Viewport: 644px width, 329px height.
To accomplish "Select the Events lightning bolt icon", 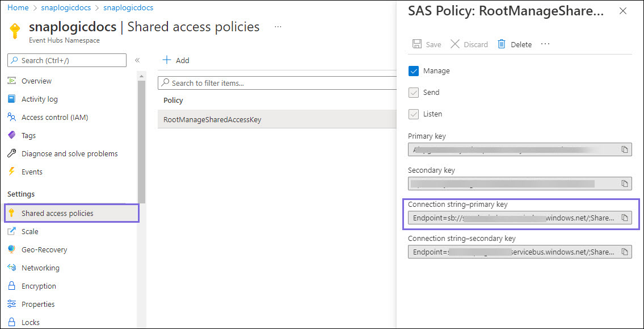I will [12, 172].
